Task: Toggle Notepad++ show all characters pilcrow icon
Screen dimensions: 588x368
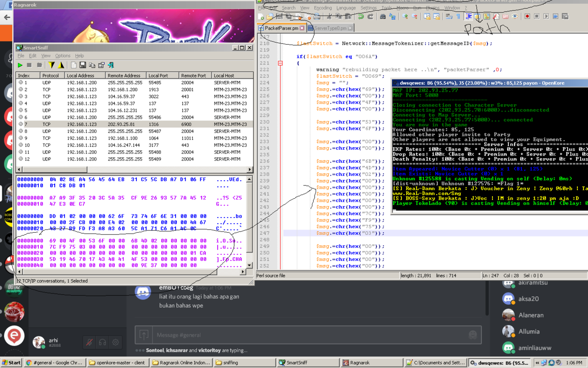Action: 458,17
